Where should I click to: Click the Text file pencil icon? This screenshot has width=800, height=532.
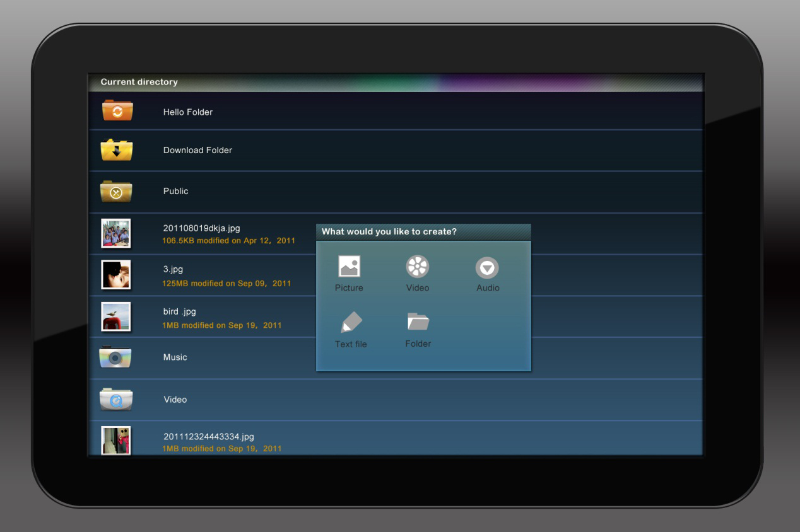pyautogui.click(x=351, y=323)
